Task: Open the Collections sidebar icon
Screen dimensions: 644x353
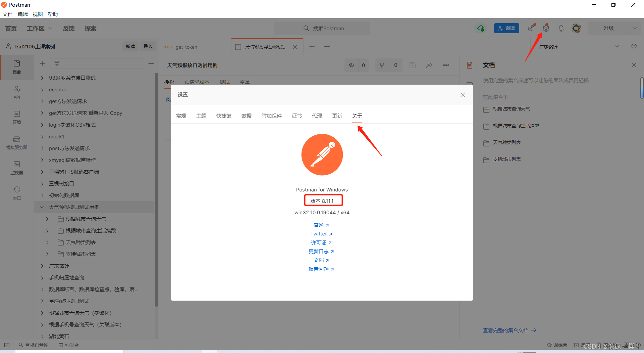Action: [x=17, y=67]
